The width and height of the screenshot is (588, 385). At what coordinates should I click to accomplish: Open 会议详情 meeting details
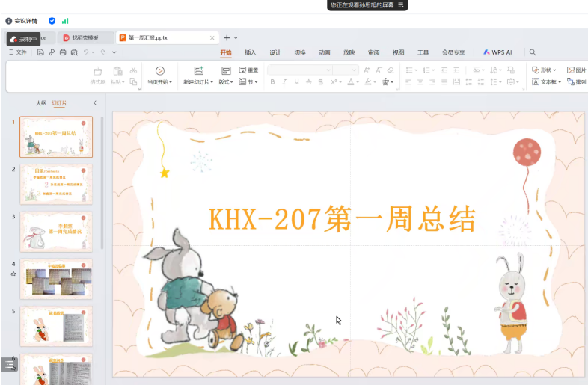coord(22,21)
